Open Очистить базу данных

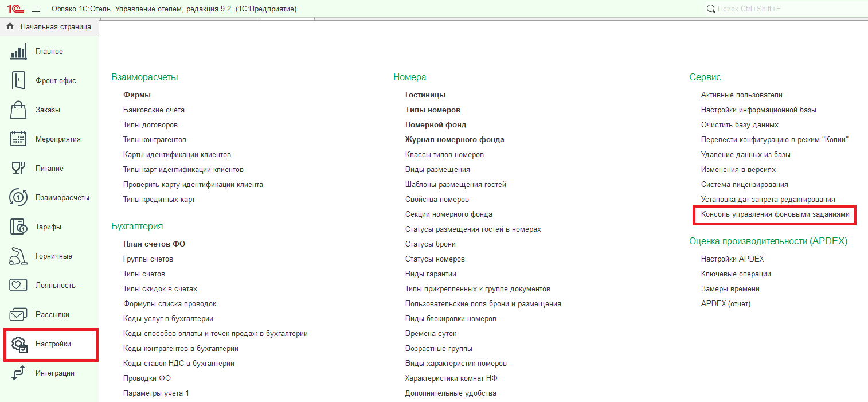[740, 124]
